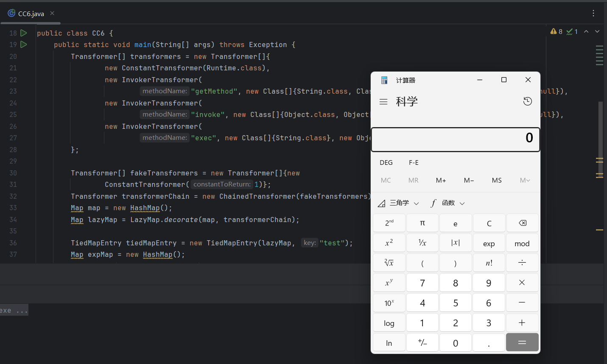The image size is (607, 364).
Task: Click the right parenthesis key
Action: click(x=456, y=263)
